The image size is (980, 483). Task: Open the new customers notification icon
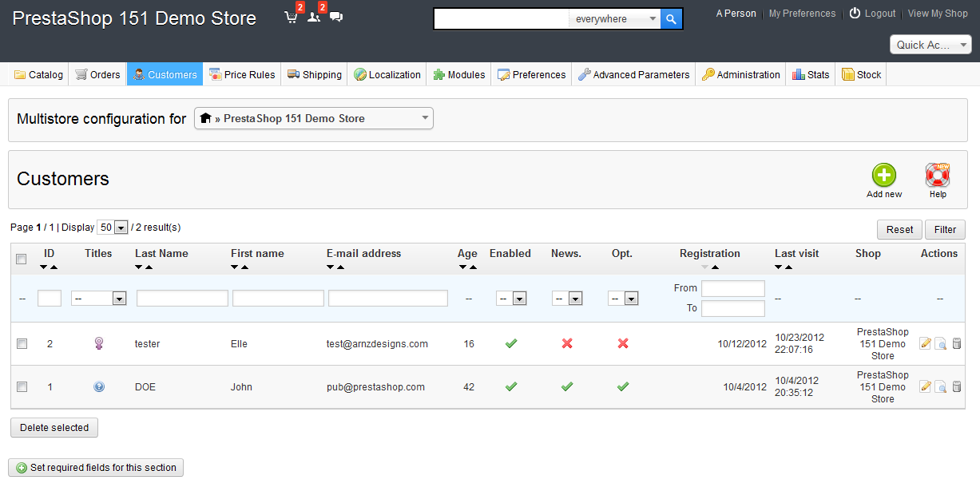(x=314, y=18)
